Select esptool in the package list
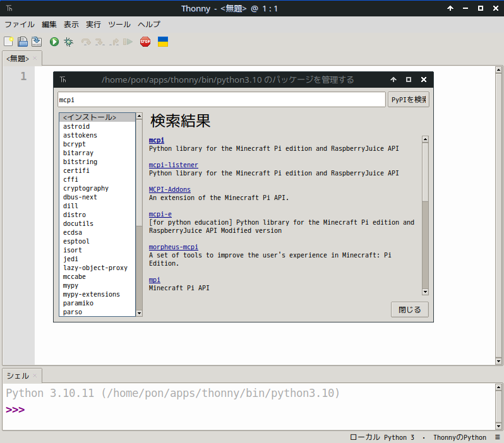Image resolution: width=504 pixels, height=443 pixels. pyautogui.click(x=97, y=241)
